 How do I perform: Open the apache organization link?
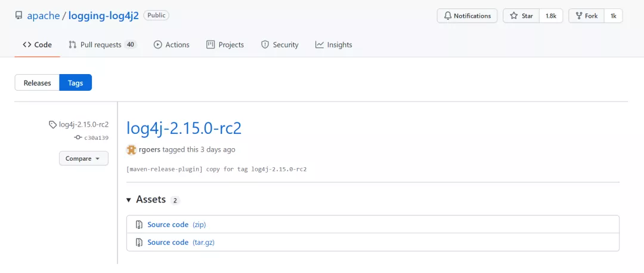click(x=44, y=16)
